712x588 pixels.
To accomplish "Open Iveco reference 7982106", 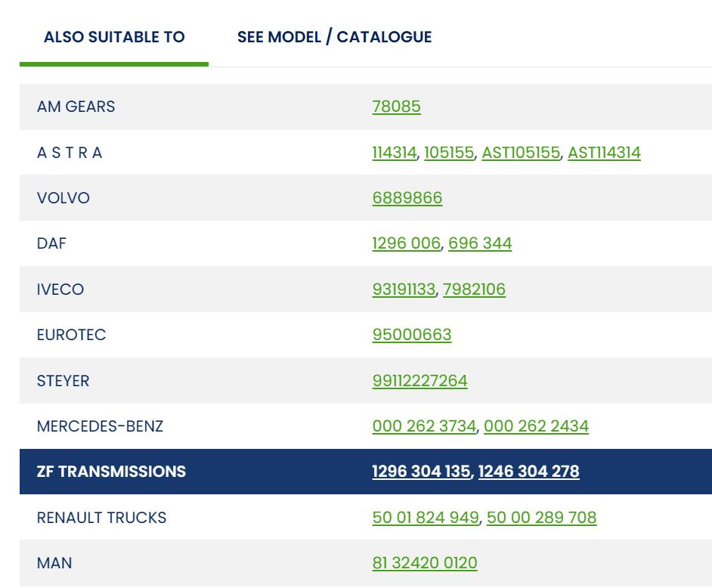I will 474,289.
